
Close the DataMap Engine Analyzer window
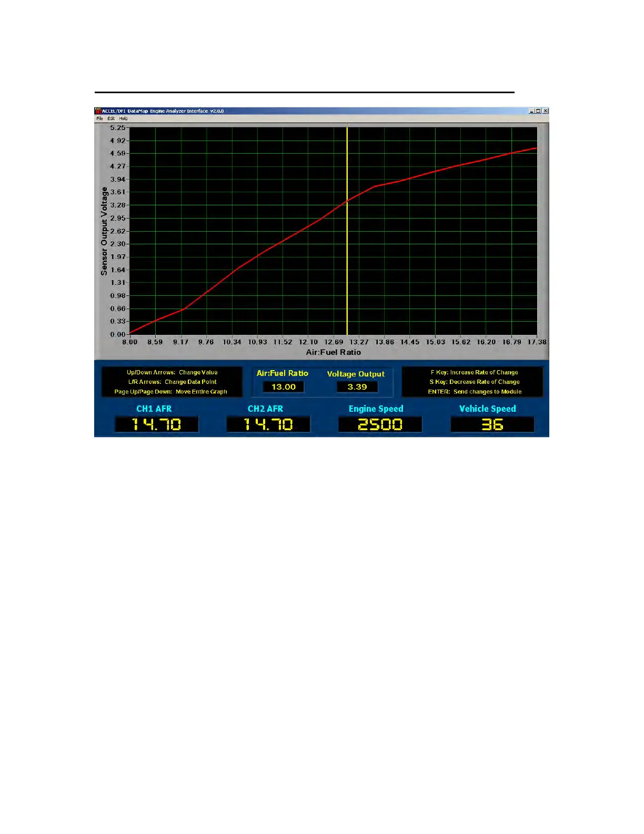pyautogui.click(x=545, y=111)
